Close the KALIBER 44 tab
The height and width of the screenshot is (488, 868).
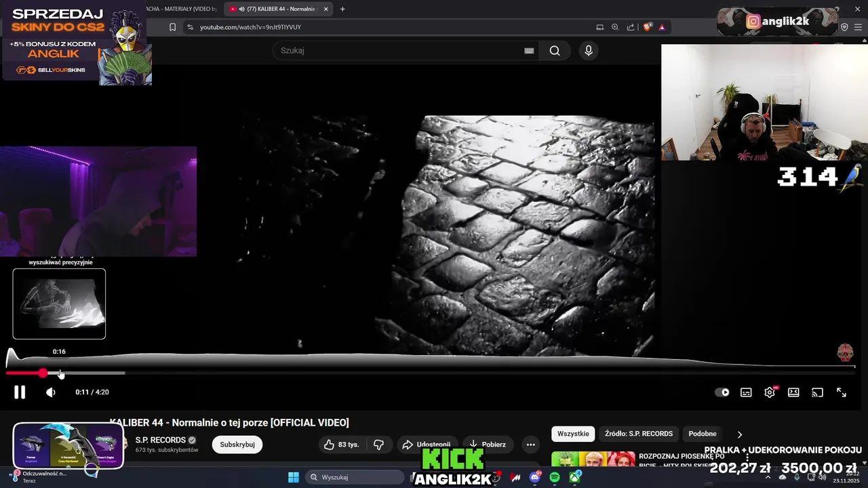pyautogui.click(x=325, y=9)
